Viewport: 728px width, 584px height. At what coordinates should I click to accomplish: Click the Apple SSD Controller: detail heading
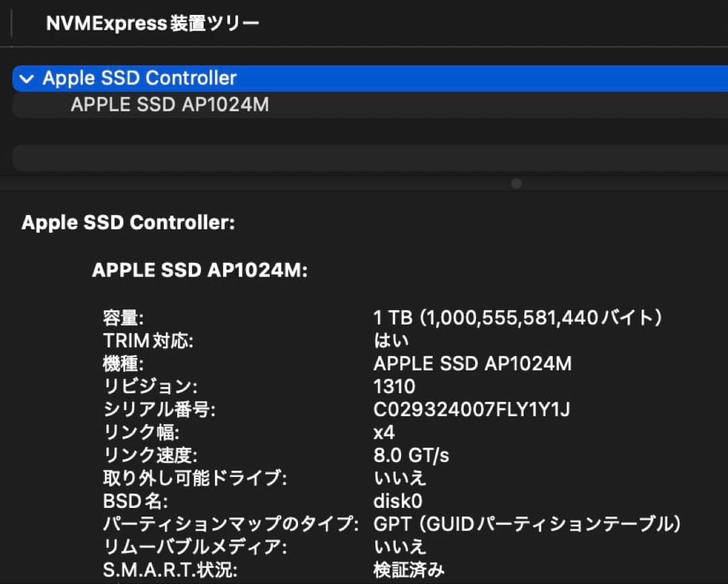(128, 223)
